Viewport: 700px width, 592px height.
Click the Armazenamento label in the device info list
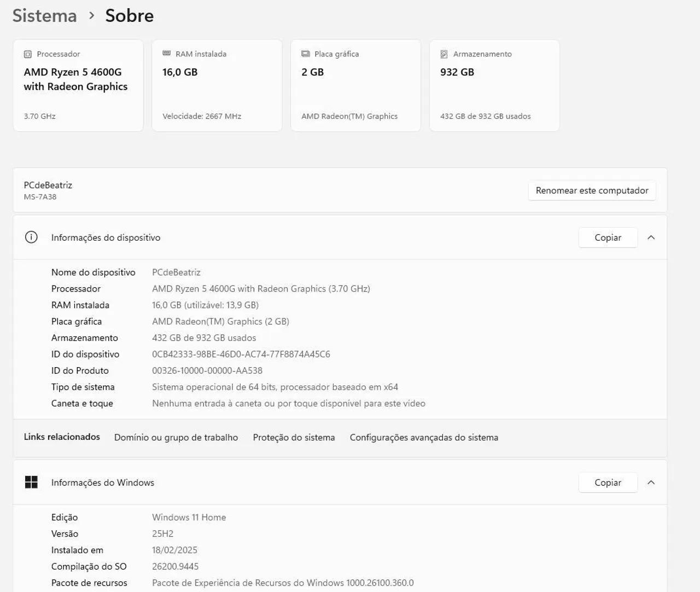pos(85,338)
